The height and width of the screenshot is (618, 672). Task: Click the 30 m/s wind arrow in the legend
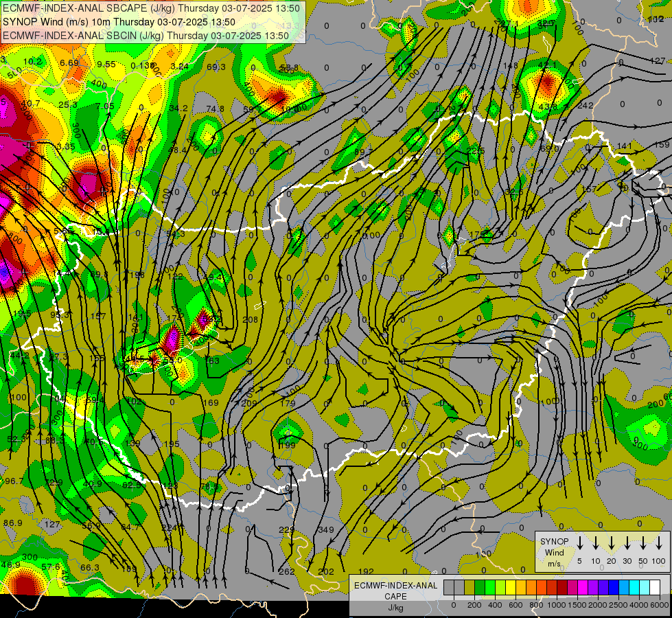pyautogui.click(x=627, y=542)
